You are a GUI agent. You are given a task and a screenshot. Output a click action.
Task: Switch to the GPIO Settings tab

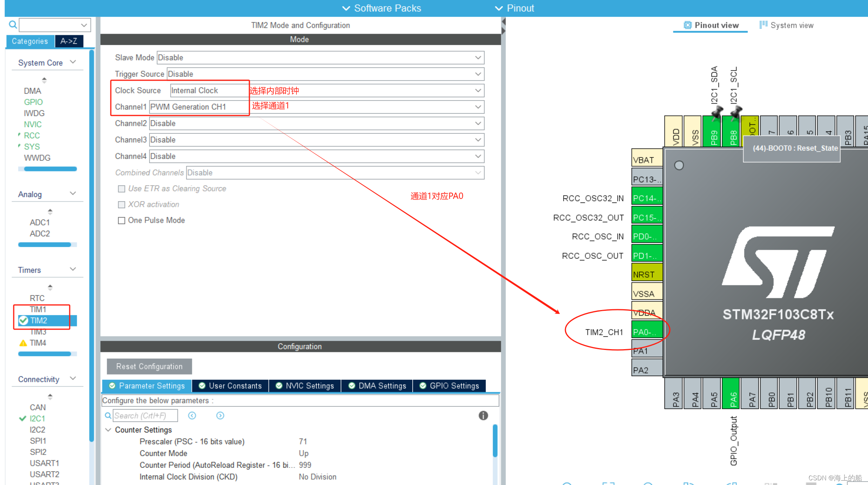coord(449,386)
